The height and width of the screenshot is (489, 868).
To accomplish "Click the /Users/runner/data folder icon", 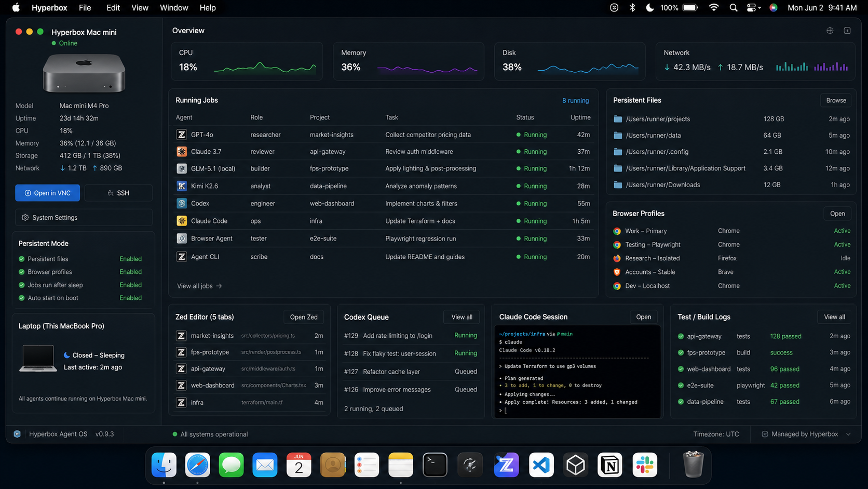I will [618, 135].
